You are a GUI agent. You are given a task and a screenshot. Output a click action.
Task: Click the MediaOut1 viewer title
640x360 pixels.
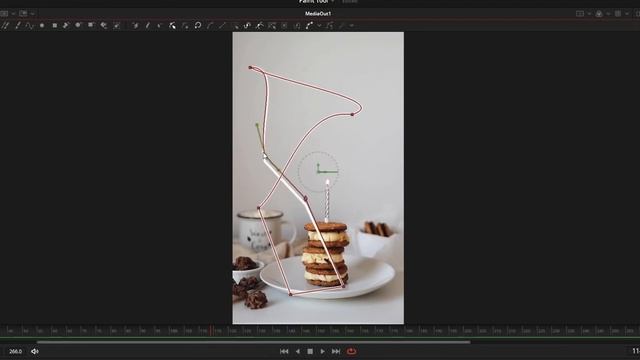[318, 13]
